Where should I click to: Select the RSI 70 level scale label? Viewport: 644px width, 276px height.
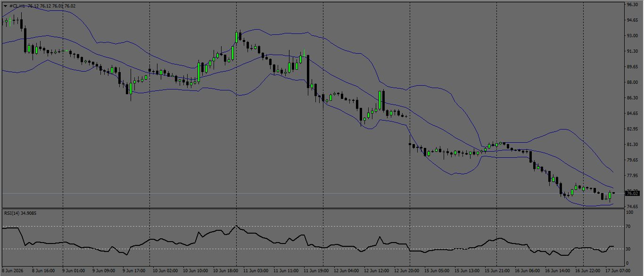(x=629, y=227)
